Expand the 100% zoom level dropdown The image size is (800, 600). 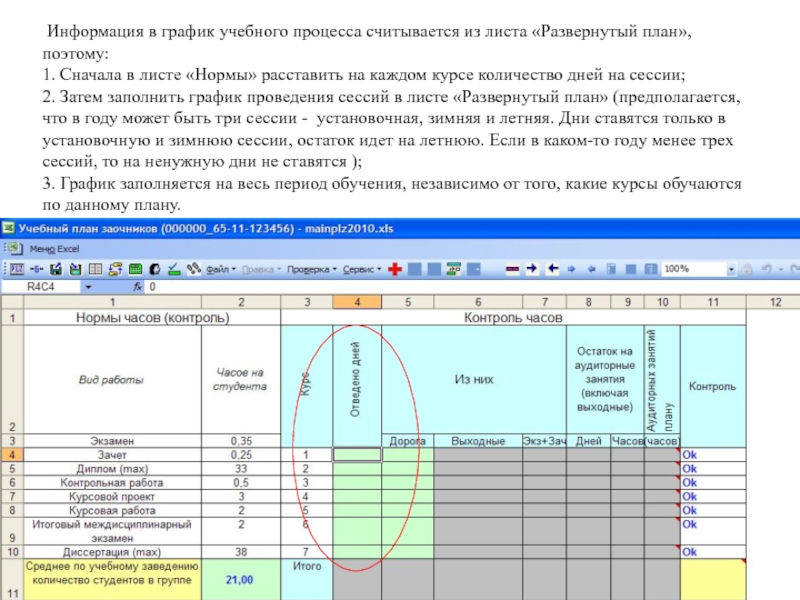tap(732, 269)
